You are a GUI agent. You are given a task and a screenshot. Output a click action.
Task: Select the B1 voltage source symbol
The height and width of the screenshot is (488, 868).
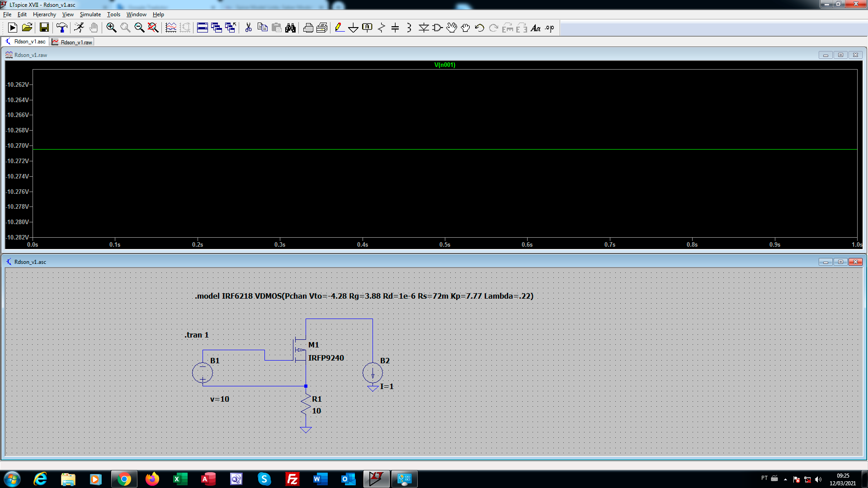click(x=203, y=373)
